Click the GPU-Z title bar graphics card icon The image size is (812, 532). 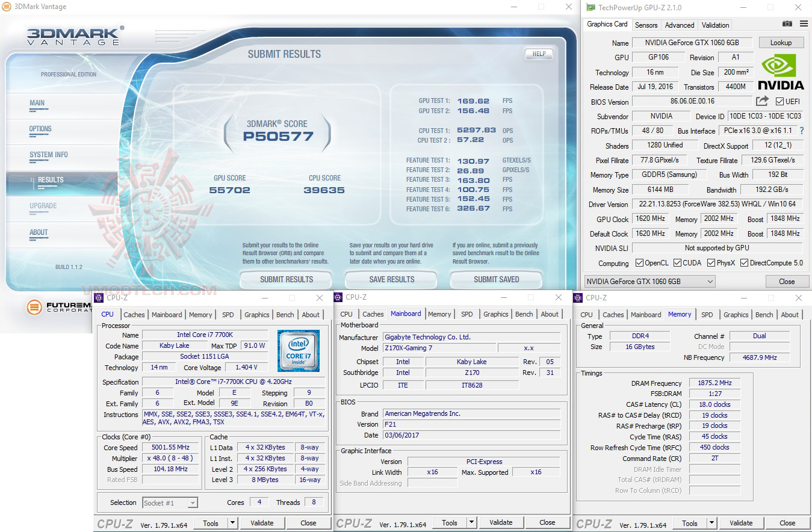[x=592, y=7]
